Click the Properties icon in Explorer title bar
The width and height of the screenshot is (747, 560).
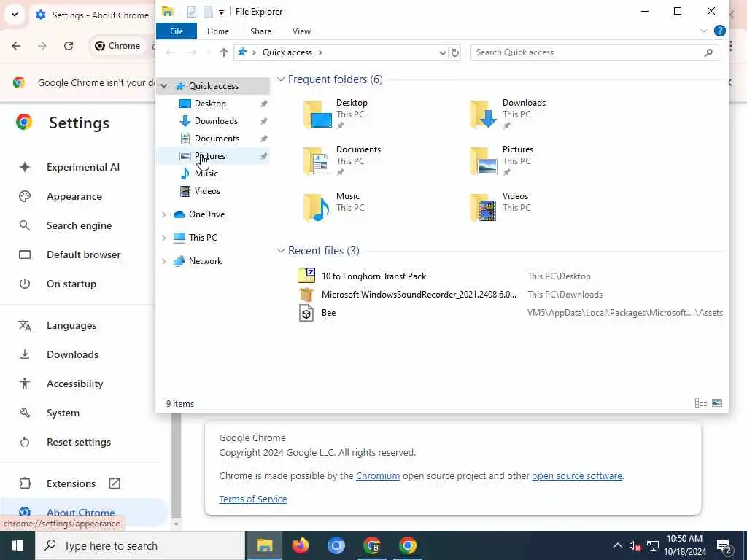click(192, 12)
